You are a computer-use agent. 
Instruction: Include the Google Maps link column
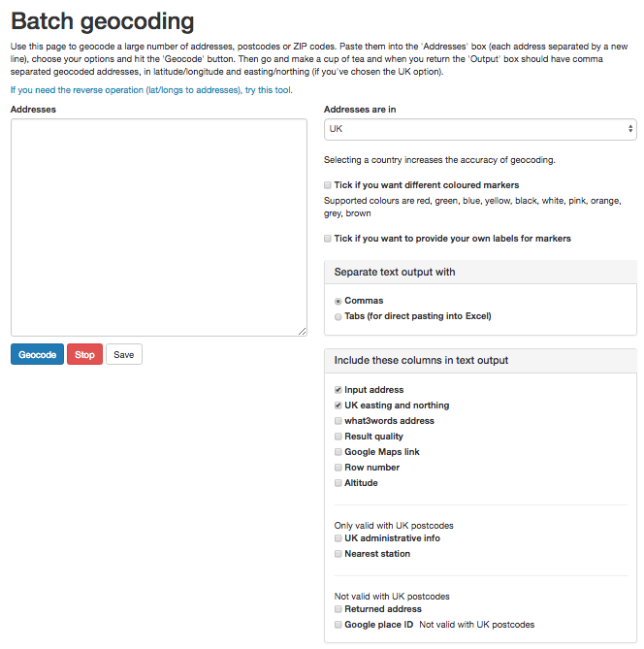point(338,452)
